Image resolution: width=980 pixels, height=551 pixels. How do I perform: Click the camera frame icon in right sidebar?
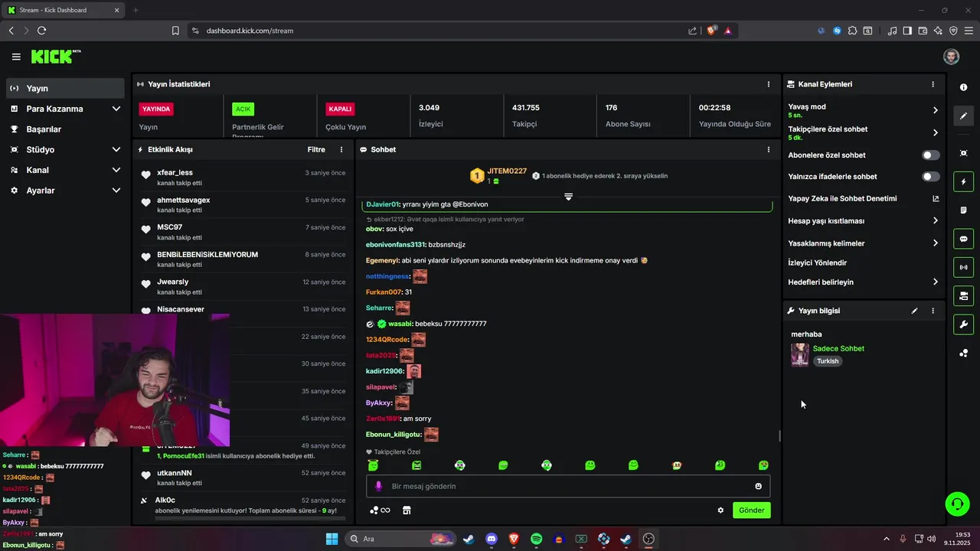[963, 153]
